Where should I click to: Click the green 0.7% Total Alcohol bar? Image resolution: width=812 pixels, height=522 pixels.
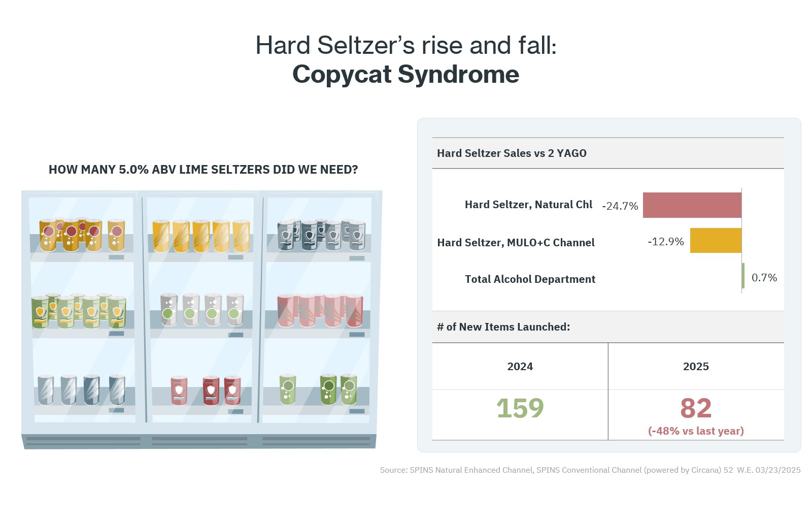743,276
